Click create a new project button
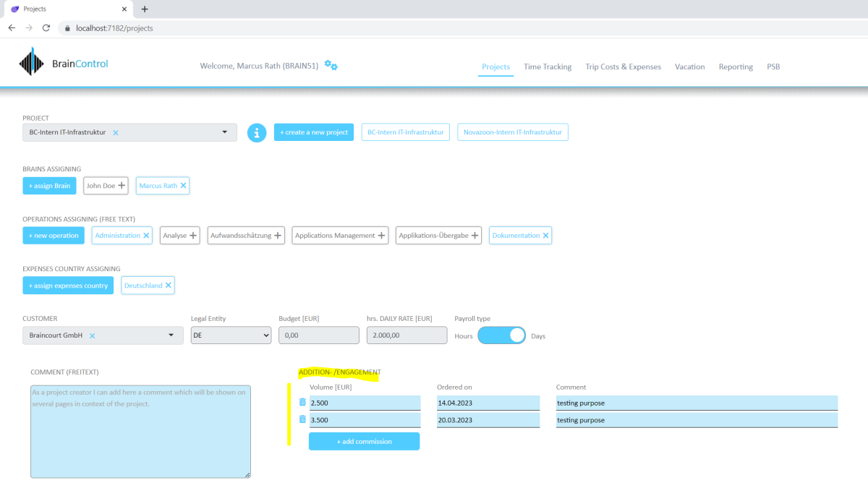The width and height of the screenshot is (868, 488). [314, 132]
